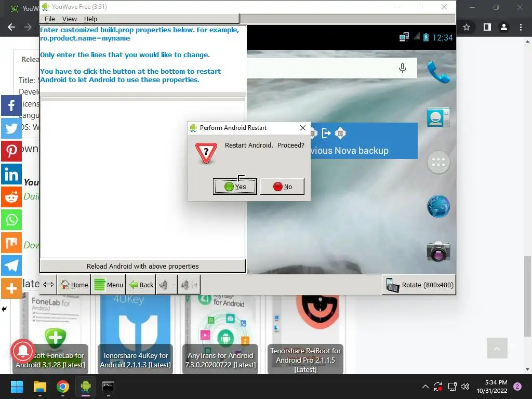Open the File menu in YouWave

tap(49, 19)
